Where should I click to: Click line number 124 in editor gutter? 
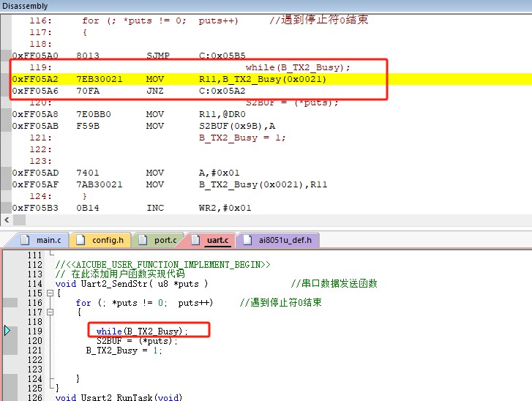point(35,378)
